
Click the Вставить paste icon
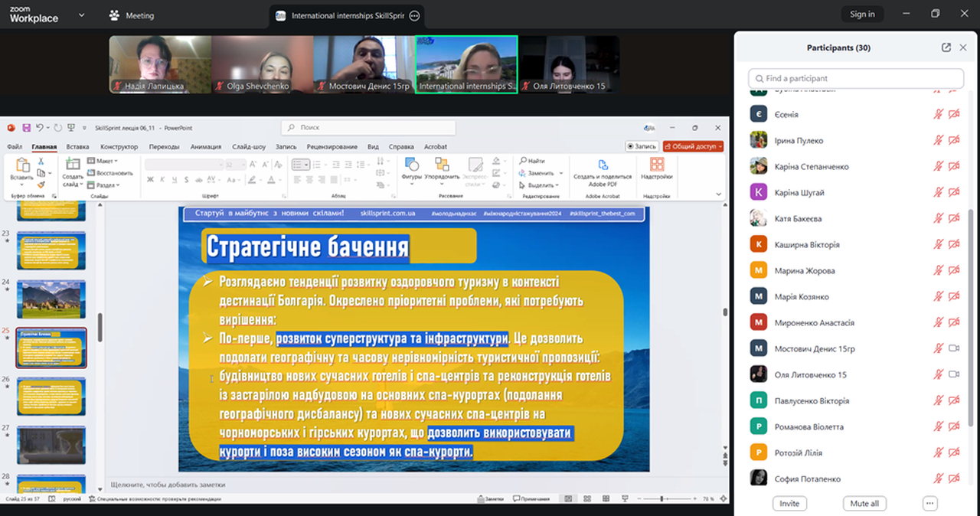(x=21, y=165)
